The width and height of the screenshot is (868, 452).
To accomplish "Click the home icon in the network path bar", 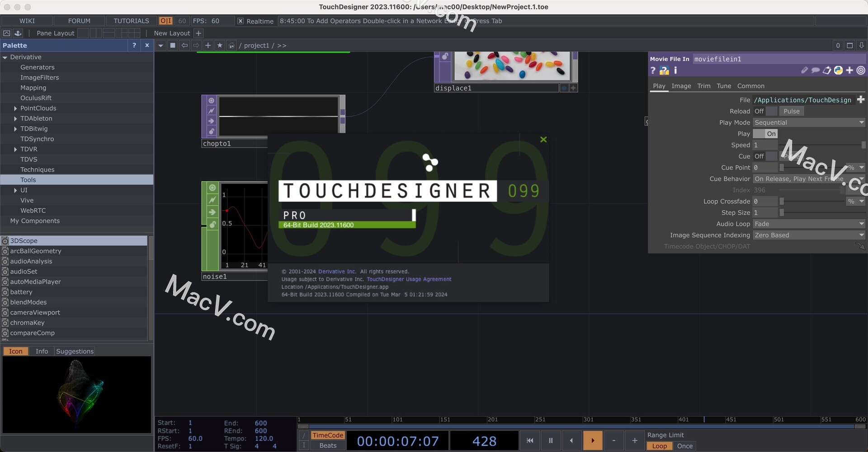I will 231,45.
